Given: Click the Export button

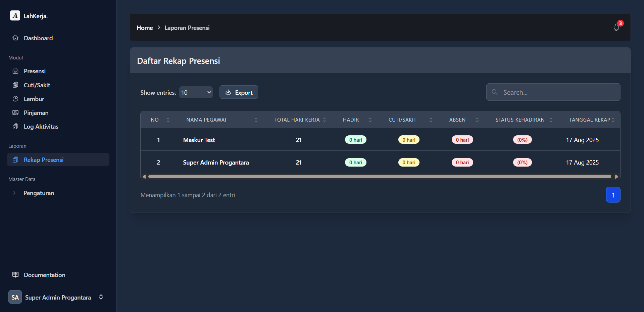Looking at the screenshot, I should (239, 92).
